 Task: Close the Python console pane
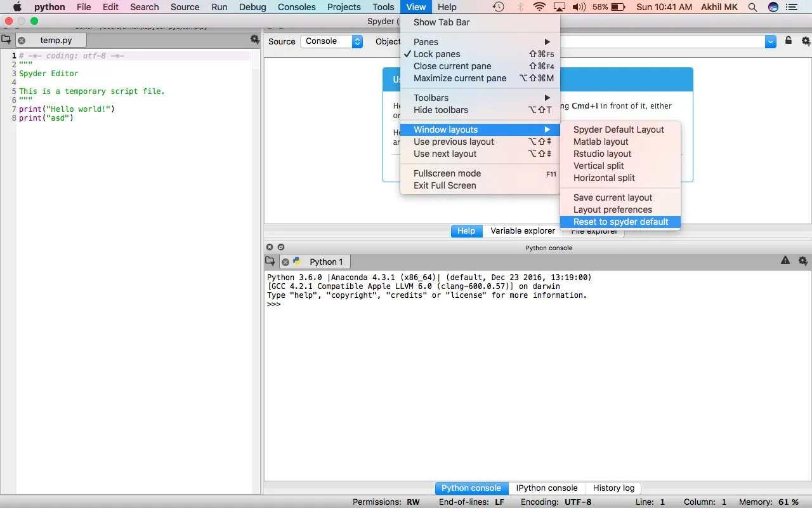tap(270, 247)
